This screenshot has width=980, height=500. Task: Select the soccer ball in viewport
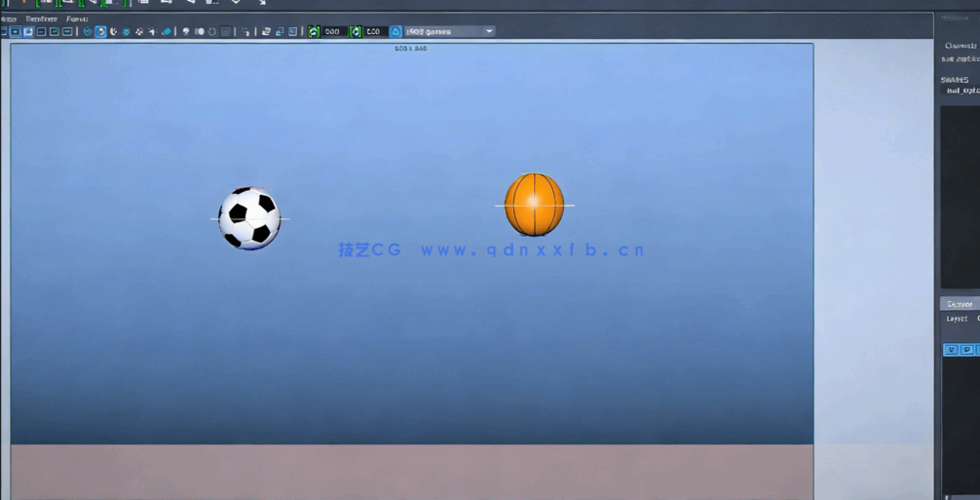(249, 218)
